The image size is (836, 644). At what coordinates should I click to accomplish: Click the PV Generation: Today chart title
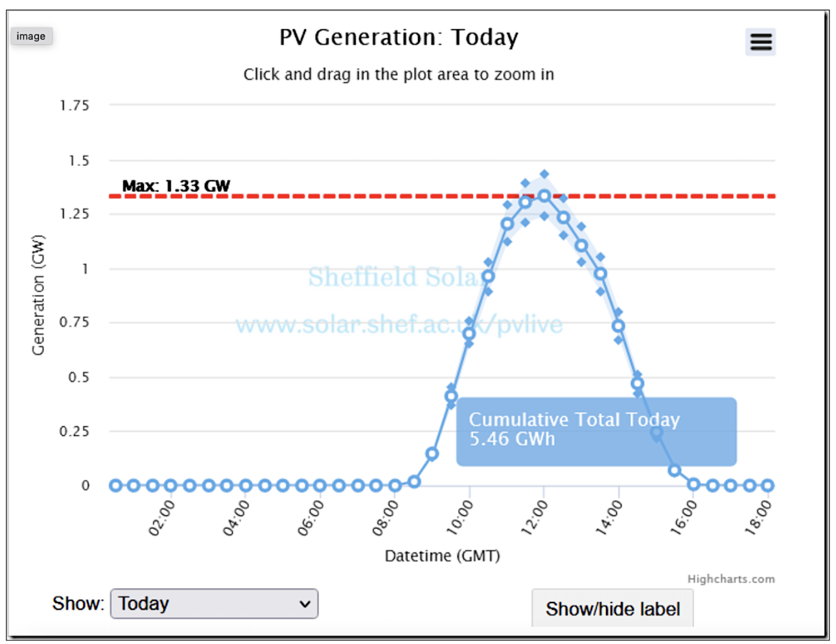(x=399, y=38)
